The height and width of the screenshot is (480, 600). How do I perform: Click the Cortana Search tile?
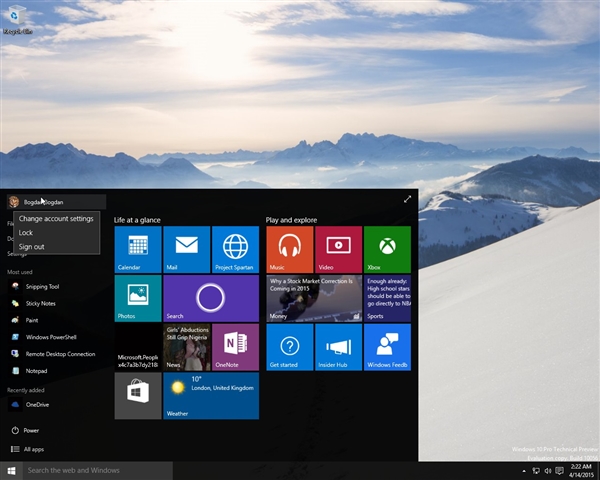click(x=210, y=298)
